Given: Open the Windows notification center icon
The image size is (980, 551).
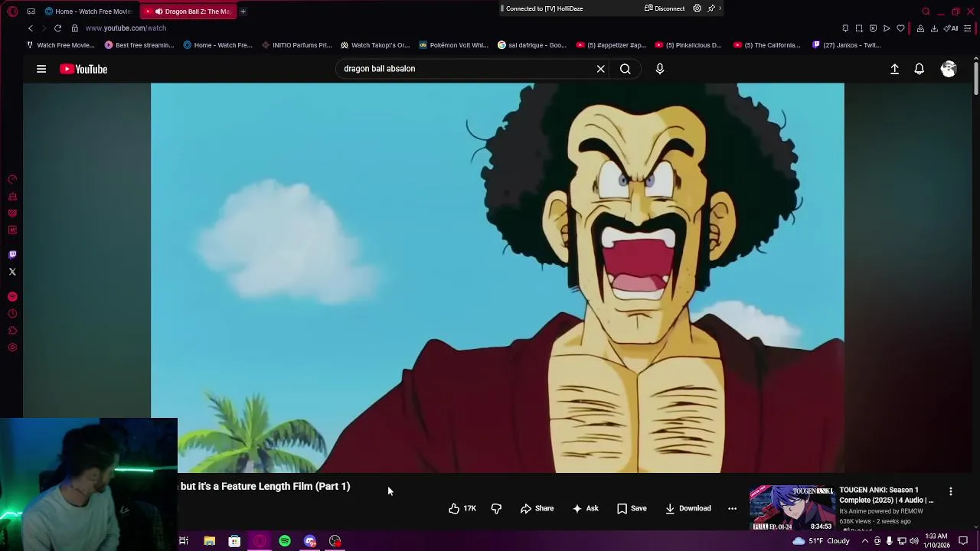Looking at the screenshot, I should [964, 541].
